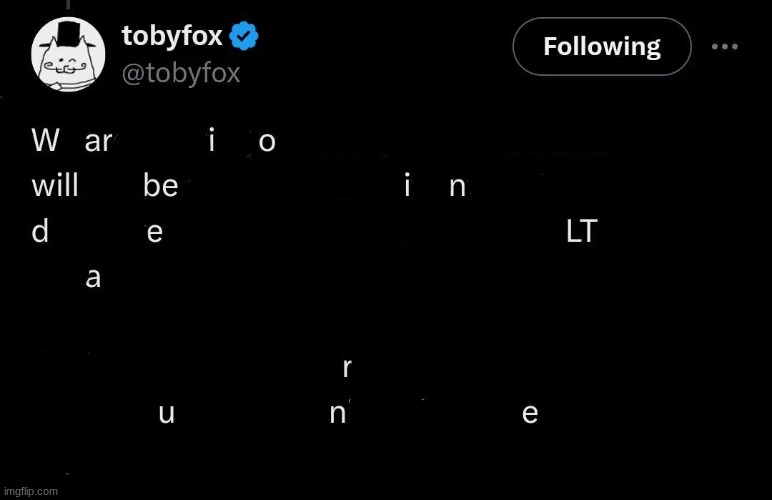Screen dimensions: 772x500
Task: Select the "ar" fragment in first line
Action: pos(98,142)
